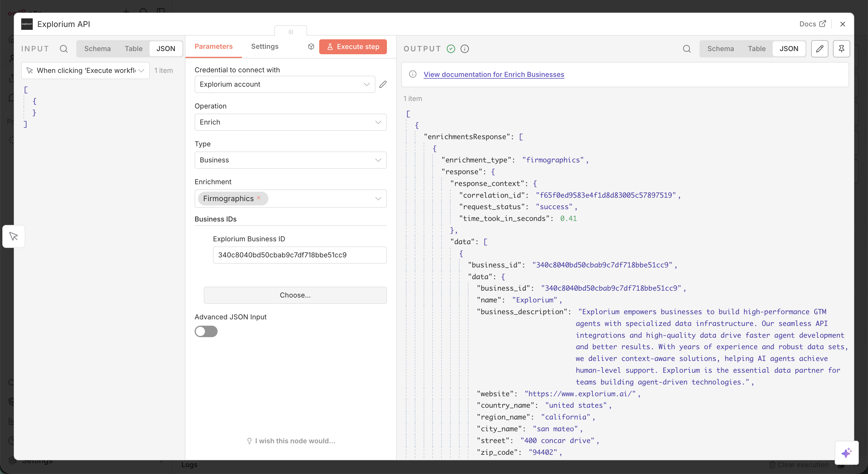Viewport: 868px width, 474px height.
Task: Open the 'When clicking Execute workflow' dropdown
Action: [x=86, y=70]
